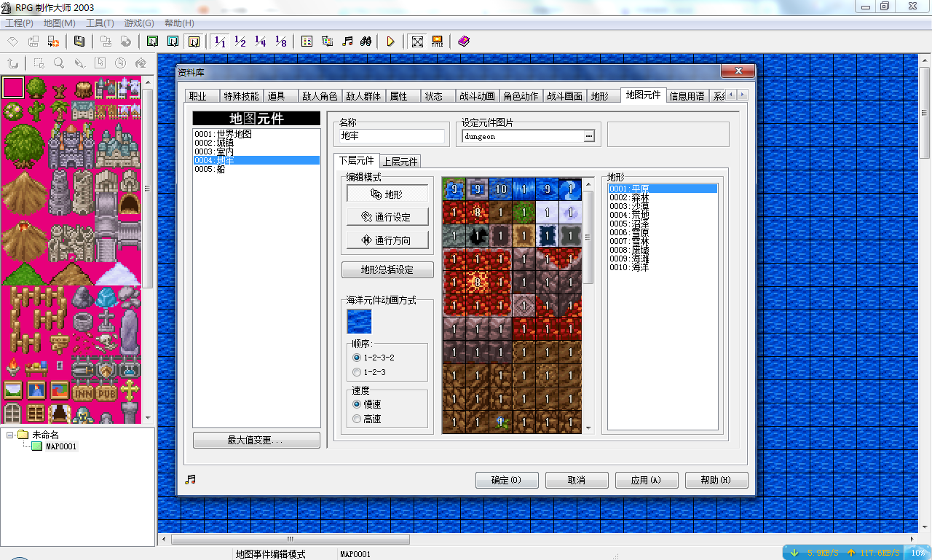Image resolution: width=932 pixels, height=560 pixels.
Task: Open the music note toolbar icon
Action: tap(347, 41)
